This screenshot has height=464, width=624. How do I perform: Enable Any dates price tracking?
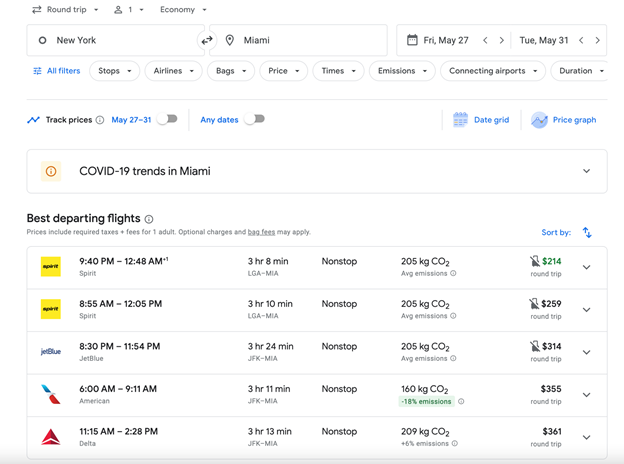click(x=255, y=119)
